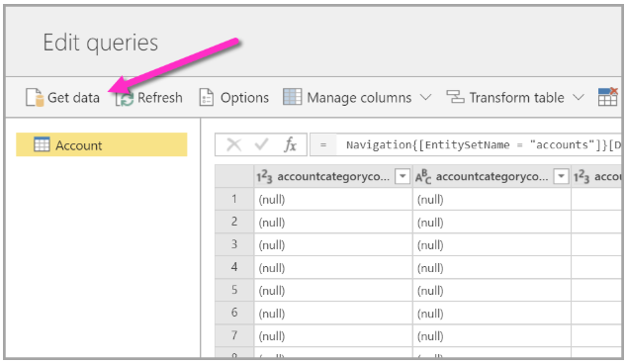Click the Manage columns label
Viewport: 626px width, 364px height.
pyautogui.click(x=359, y=98)
